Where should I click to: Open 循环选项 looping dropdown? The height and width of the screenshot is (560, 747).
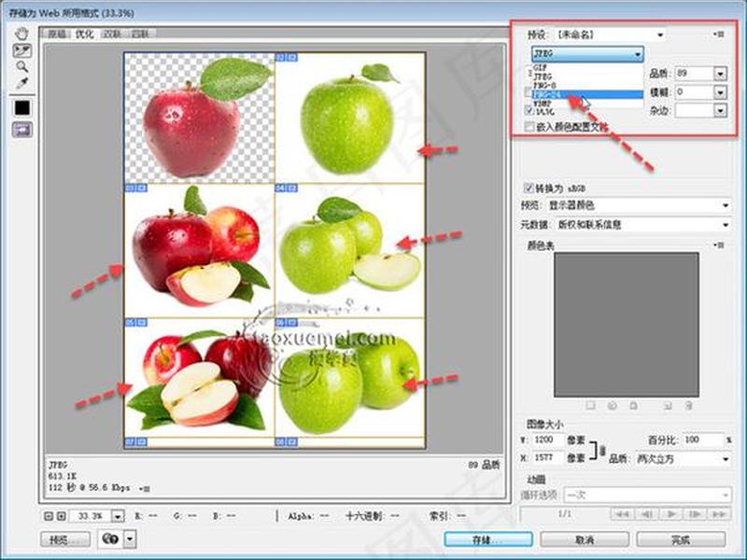[648, 495]
